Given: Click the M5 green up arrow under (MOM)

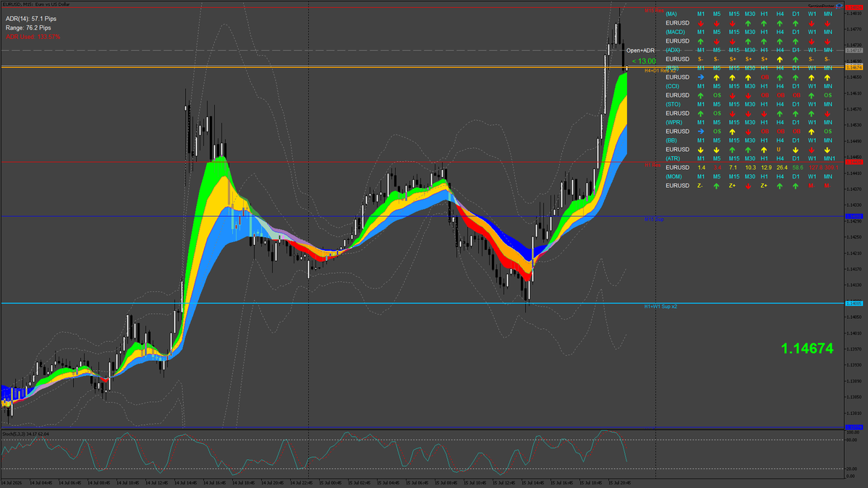Looking at the screenshot, I should (717, 186).
